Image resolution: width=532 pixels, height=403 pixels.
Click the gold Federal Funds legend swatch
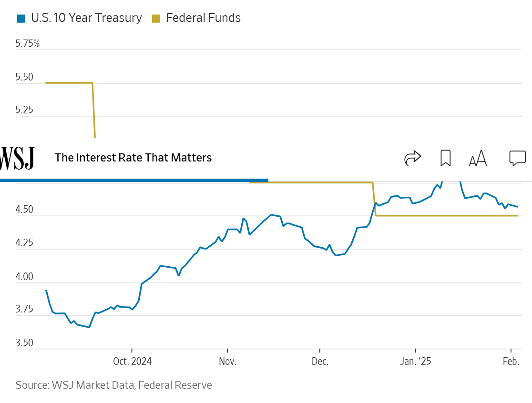tap(156, 19)
